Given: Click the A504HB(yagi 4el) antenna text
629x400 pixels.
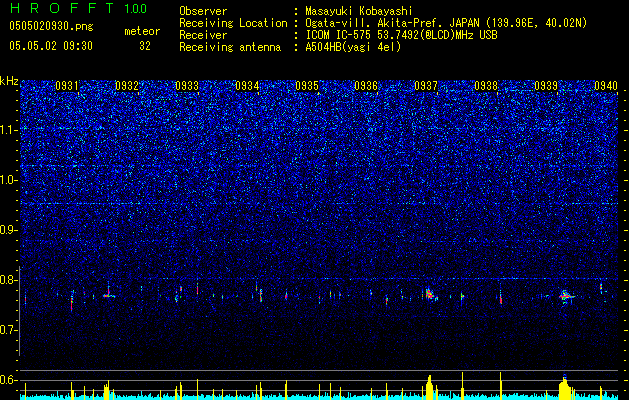Looking at the screenshot, I should pyautogui.click(x=353, y=47).
